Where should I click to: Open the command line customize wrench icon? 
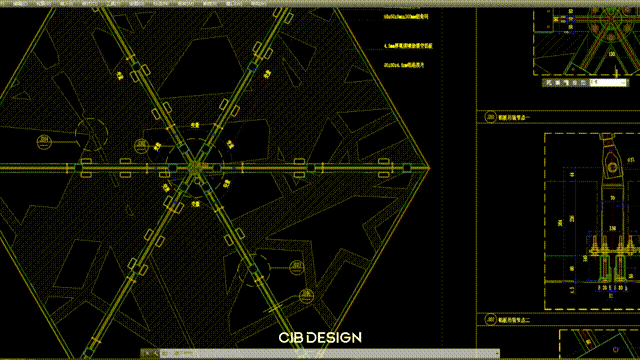pos(155,353)
